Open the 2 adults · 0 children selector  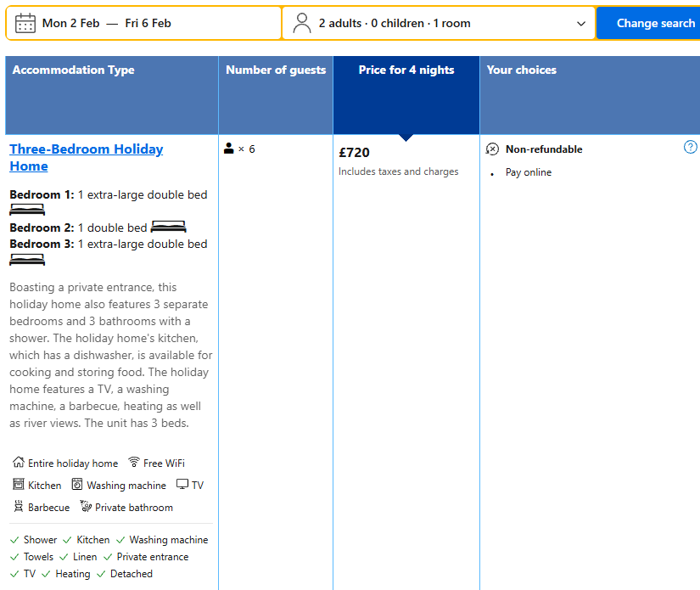pos(395,24)
